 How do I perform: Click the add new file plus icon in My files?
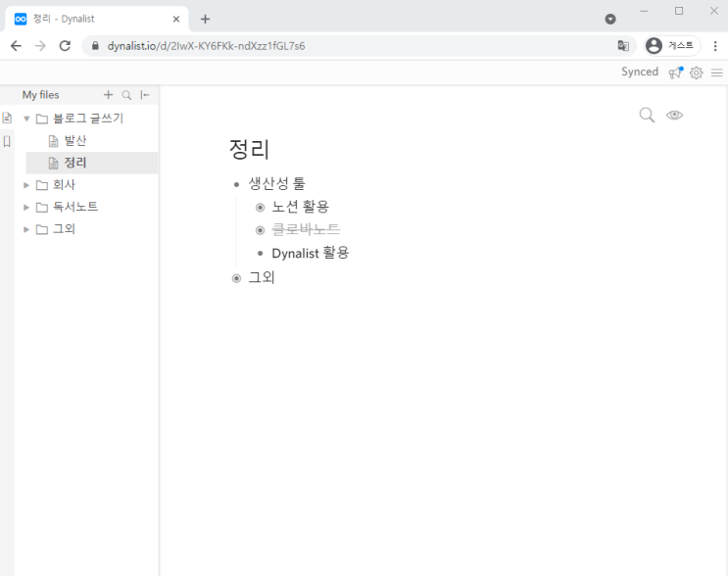(x=108, y=95)
